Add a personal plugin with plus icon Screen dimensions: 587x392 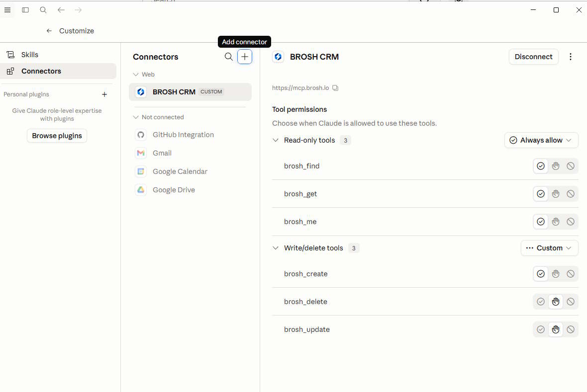tap(104, 94)
